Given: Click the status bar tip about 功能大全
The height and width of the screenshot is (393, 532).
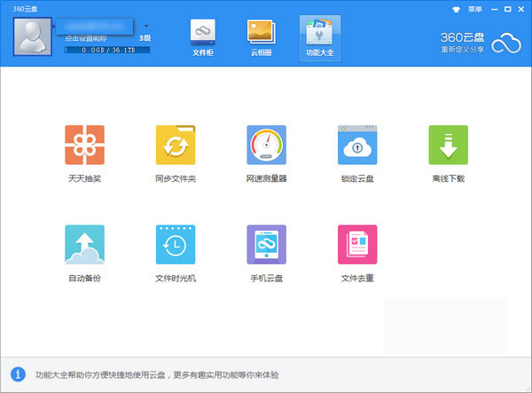Looking at the screenshot, I should coord(157,375).
